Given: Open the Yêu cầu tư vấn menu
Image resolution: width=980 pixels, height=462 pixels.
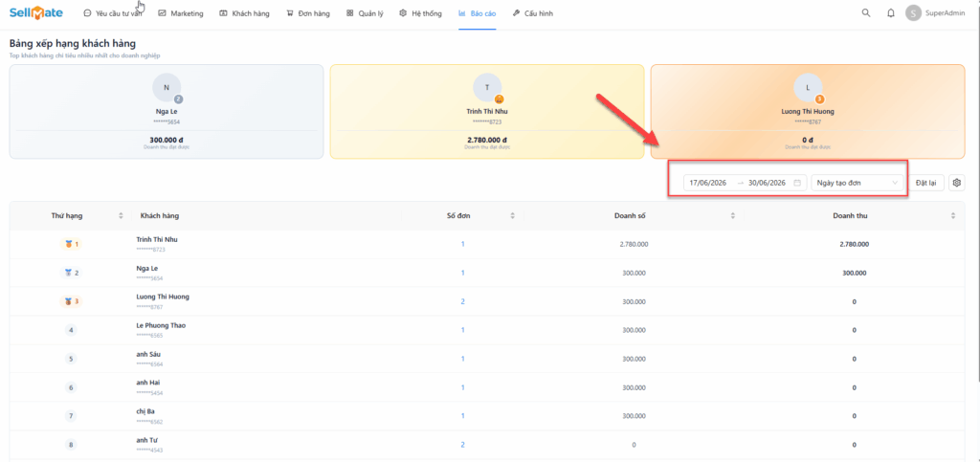Looking at the screenshot, I should pos(113,13).
